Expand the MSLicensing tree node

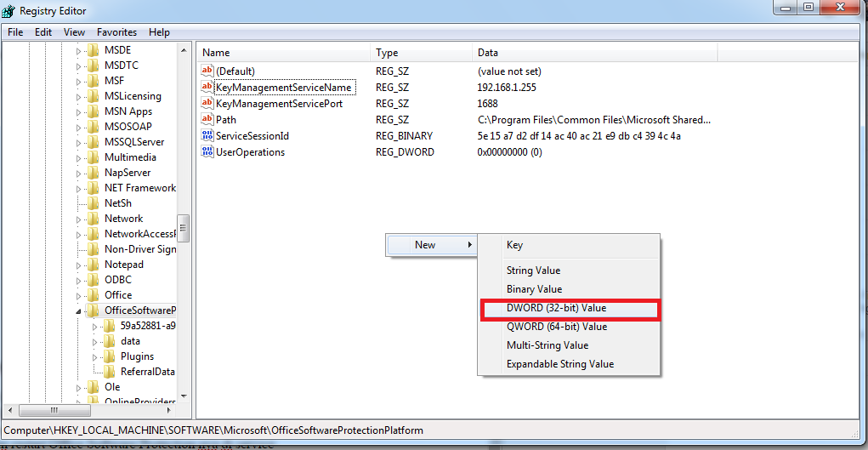(x=78, y=96)
